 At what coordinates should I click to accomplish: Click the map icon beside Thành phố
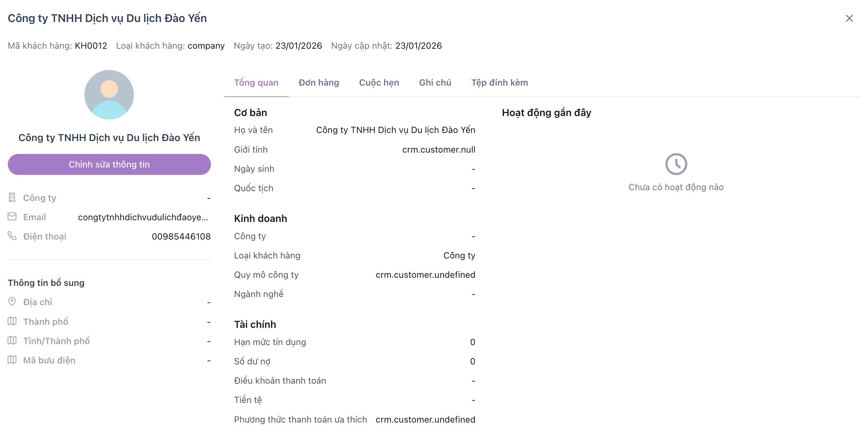click(x=12, y=321)
